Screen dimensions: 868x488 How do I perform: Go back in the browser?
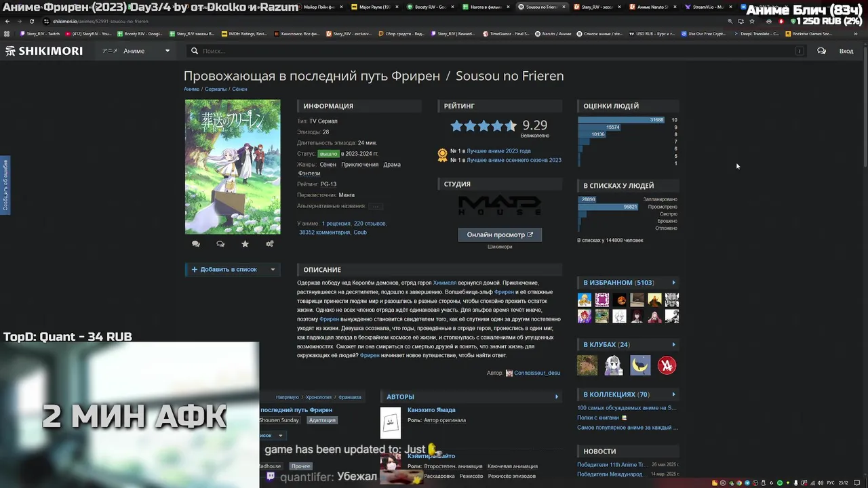pyautogui.click(x=7, y=21)
